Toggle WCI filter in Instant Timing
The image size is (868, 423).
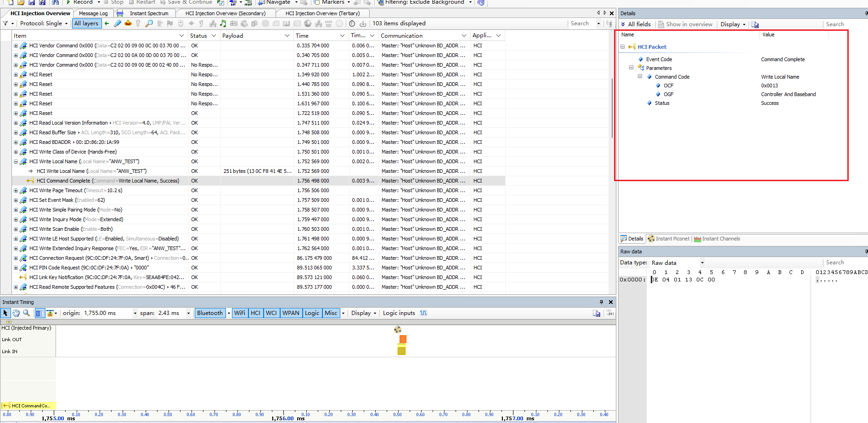[x=271, y=313]
